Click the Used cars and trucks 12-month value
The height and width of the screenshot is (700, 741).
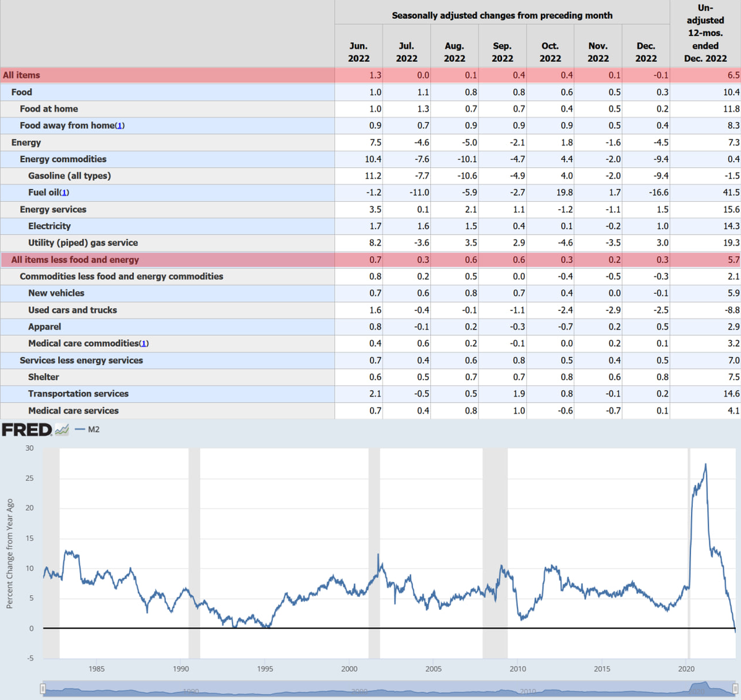(x=732, y=310)
